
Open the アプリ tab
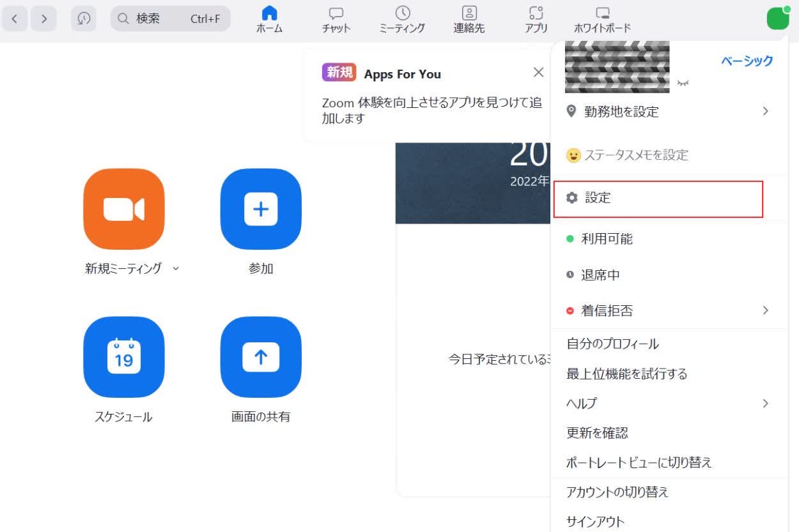pyautogui.click(x=536, y=20)
